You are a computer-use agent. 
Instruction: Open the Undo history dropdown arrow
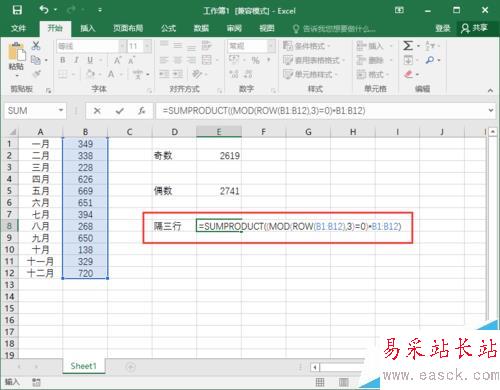click(56, 10)
